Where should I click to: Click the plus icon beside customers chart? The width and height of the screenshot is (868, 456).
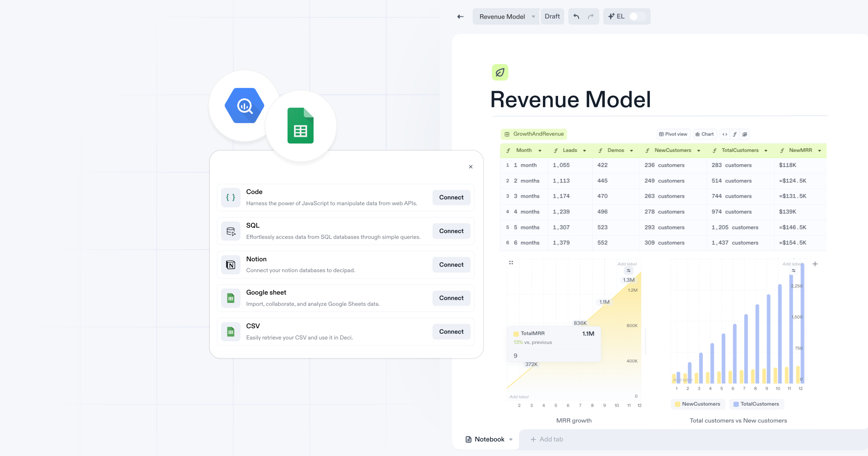click(x=815, y=264)
